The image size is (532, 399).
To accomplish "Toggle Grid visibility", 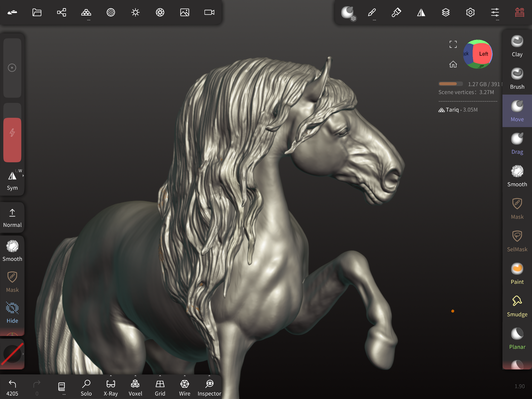I will point(160,387).
